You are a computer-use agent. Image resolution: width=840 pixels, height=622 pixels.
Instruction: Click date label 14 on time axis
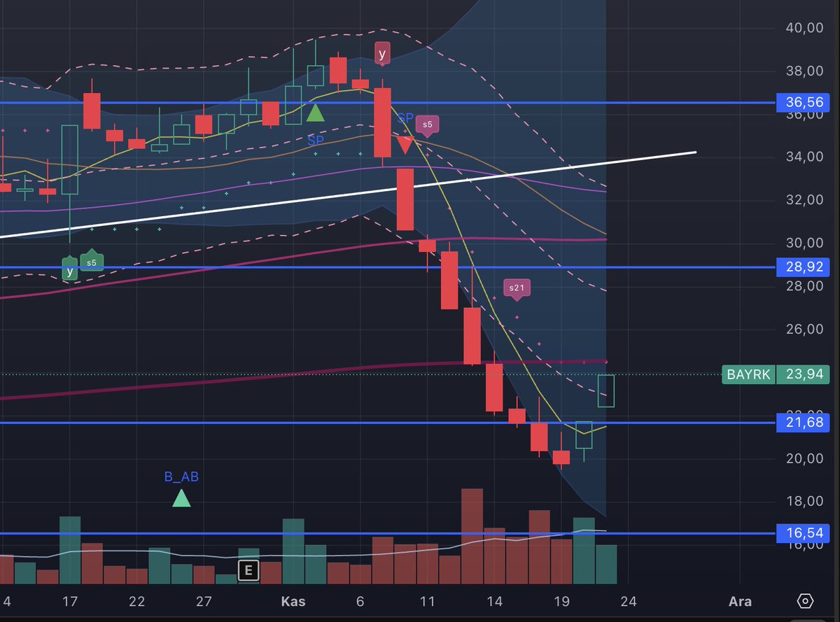click(494, 601)
